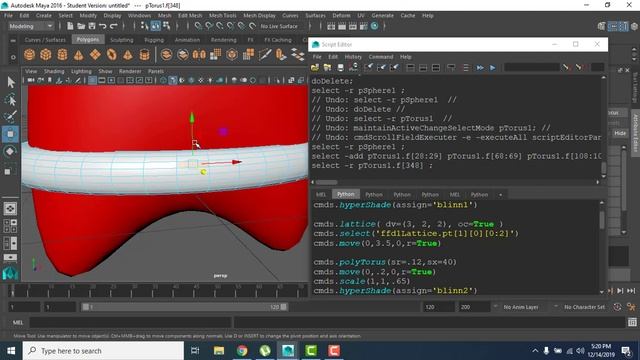Select first MEL tab in Script Editor
640x360 pixels.
click(321, 194)
